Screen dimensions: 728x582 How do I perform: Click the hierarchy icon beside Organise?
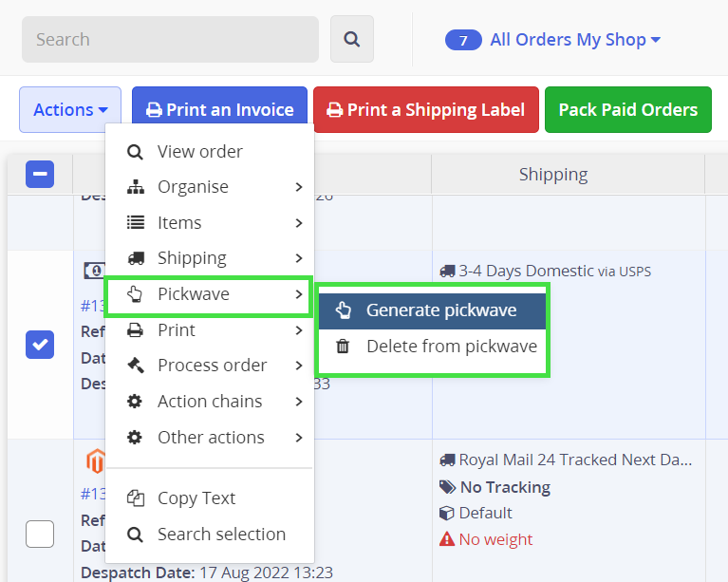click(x=136, y=187)
